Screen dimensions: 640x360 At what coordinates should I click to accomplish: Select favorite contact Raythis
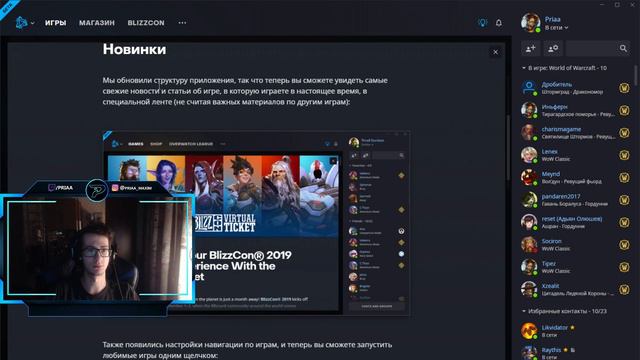coord(576,353)
